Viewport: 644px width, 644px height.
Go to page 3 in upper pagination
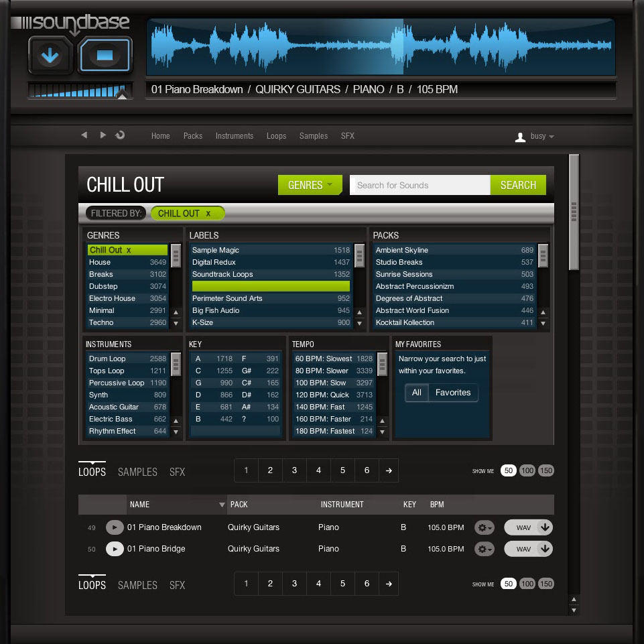click(x=294, y=470)
